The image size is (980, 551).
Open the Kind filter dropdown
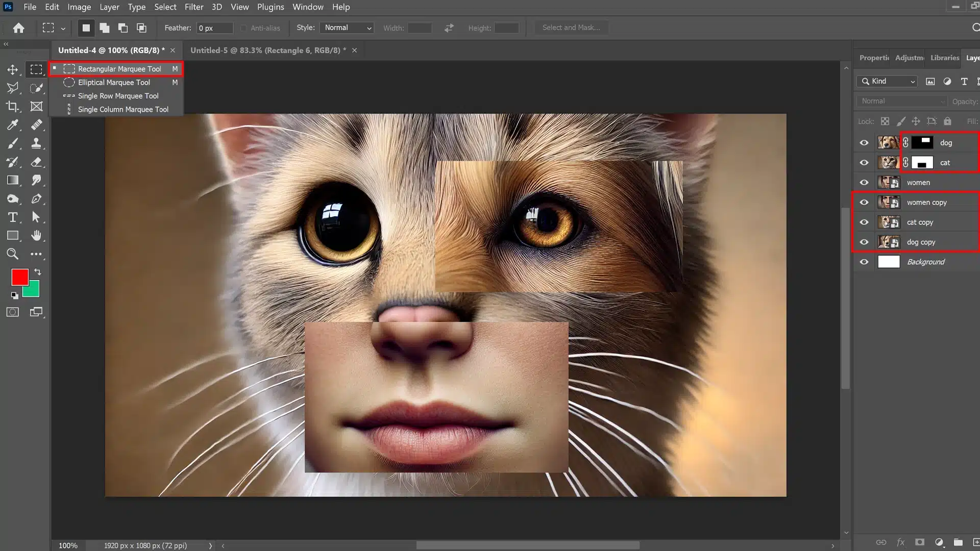click(887, 81)
